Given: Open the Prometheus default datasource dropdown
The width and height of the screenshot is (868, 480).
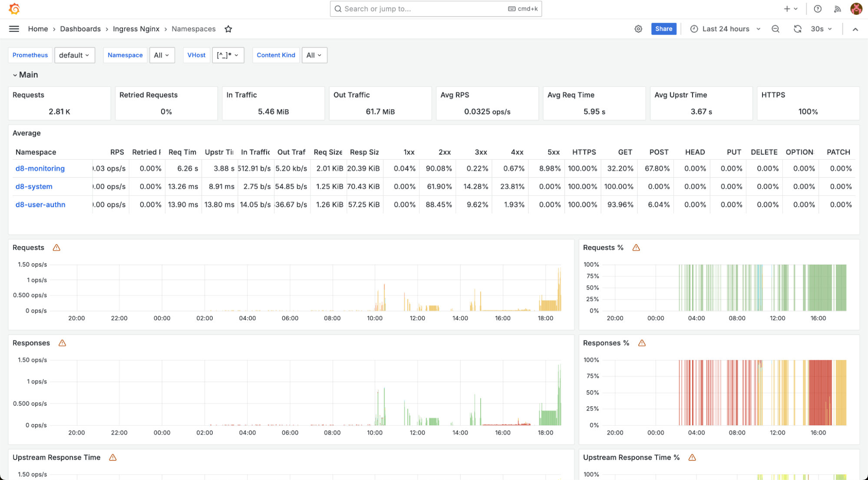Looking at the screenshot, I should (x=74, y=55).
